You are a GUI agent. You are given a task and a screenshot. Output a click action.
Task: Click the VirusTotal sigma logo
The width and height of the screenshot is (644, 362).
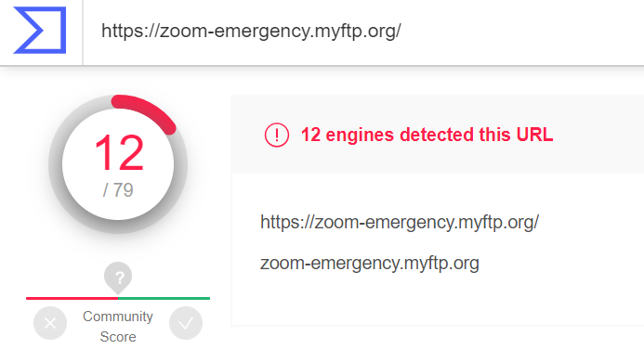coord(39,30)
